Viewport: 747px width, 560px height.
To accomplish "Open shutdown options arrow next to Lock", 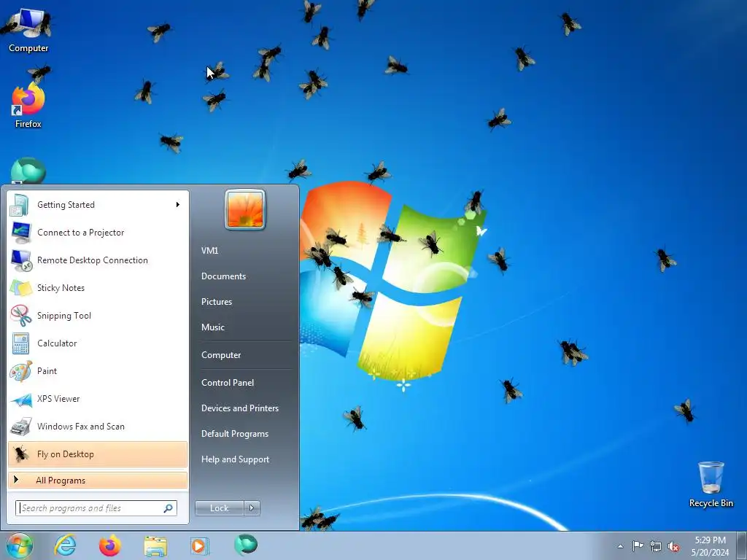I will tap(252, 508).
